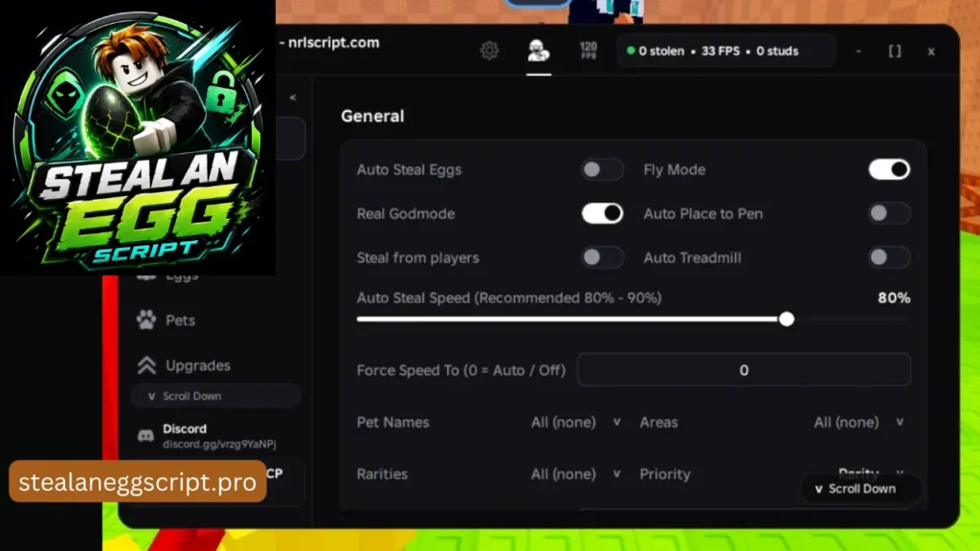Screen dimensions: 980x551
Task: Click the 80% speed value
Action: pyautogui.click(x=894, y=298)
